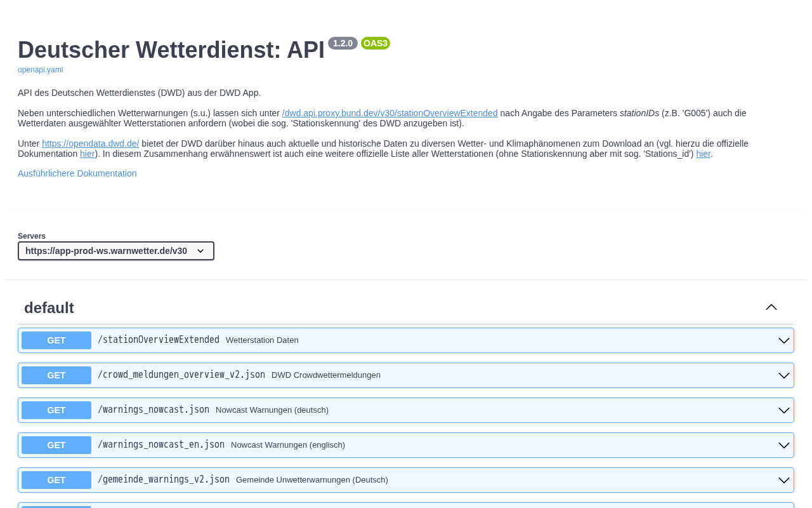Image resolution: width=812 pixels, height=508 pixels.
Task: Expand the /crowd_meldungen_overview_v2.json chevron arrow
Action: [x=784, y=375]
